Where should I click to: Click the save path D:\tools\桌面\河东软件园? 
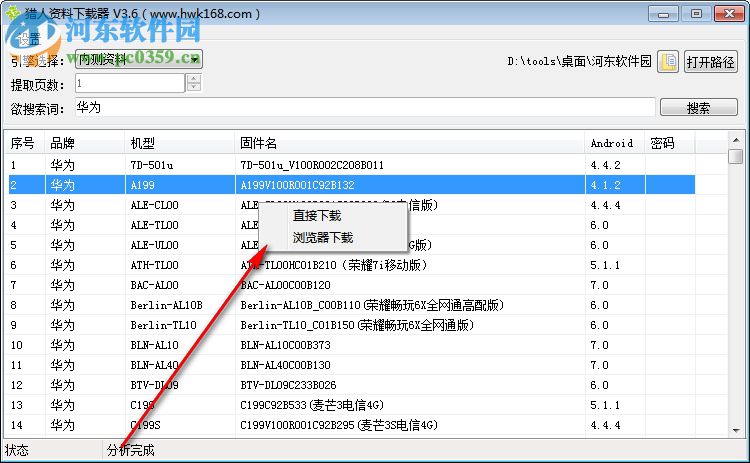[579, 61]
